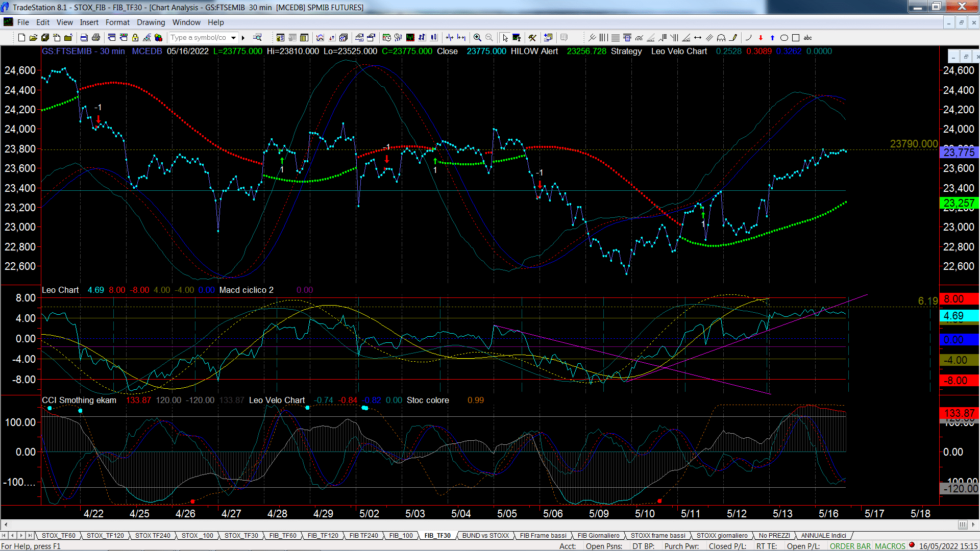980x551 pixels.
Task: Open the Help menu
Action: [215, 22]
